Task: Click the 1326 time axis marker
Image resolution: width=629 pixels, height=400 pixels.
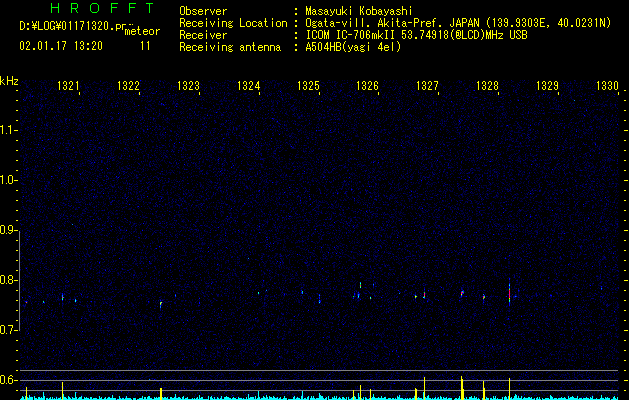Action: [x=367, y=86]
